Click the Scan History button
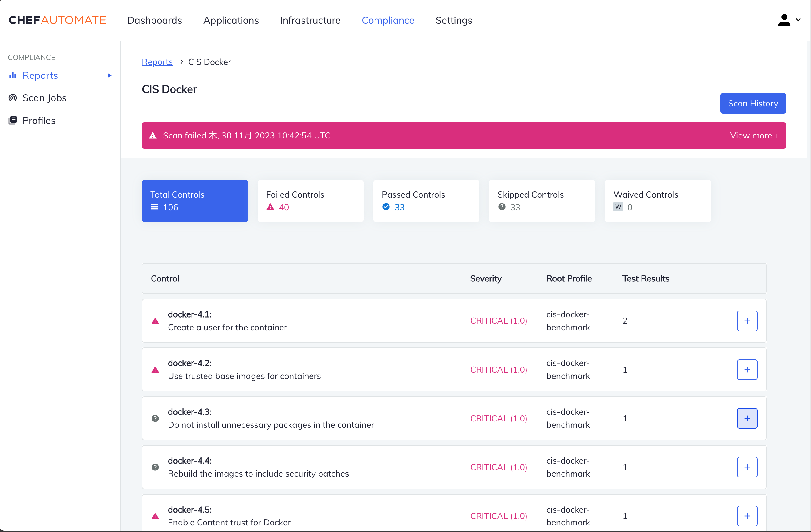The image size is (811, 532). (x=753, y=103)
